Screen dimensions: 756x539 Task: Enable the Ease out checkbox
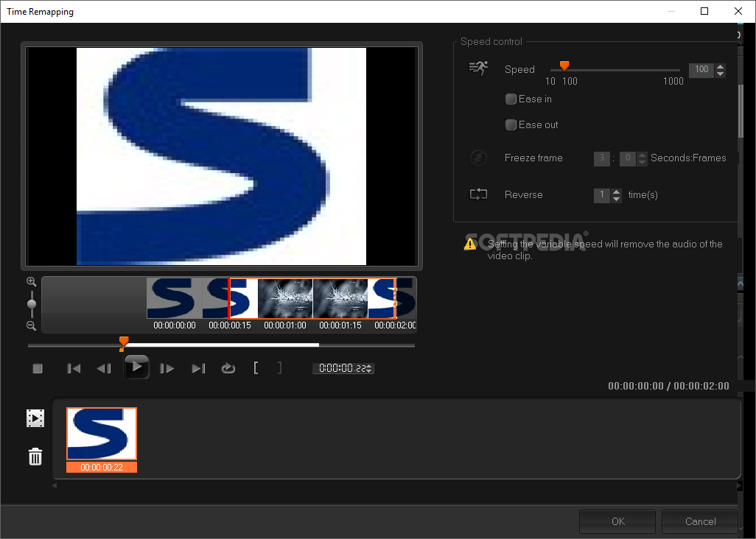pos(511,124)
